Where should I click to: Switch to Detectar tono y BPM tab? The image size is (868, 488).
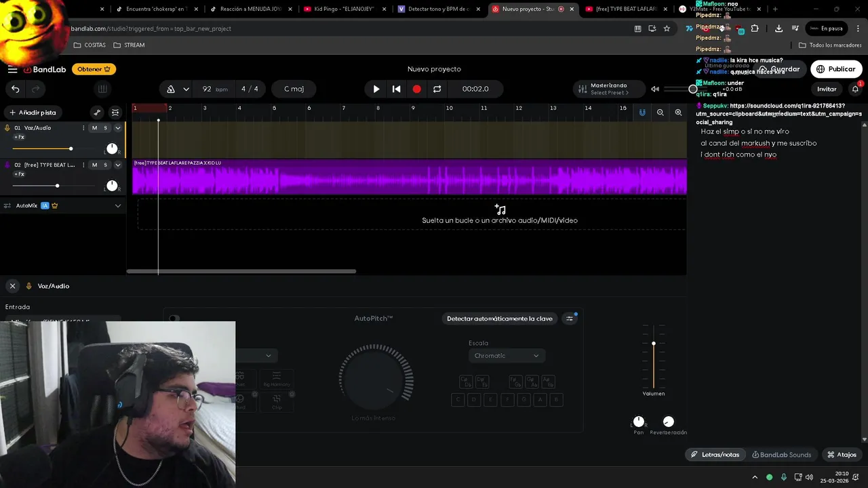(437, 9)
